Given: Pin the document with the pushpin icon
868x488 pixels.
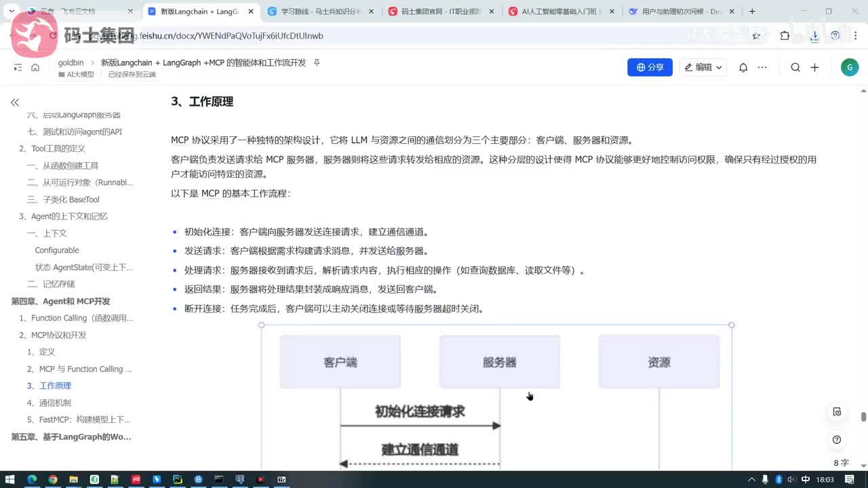Looking at the screenshot, I should click(317, 62).
